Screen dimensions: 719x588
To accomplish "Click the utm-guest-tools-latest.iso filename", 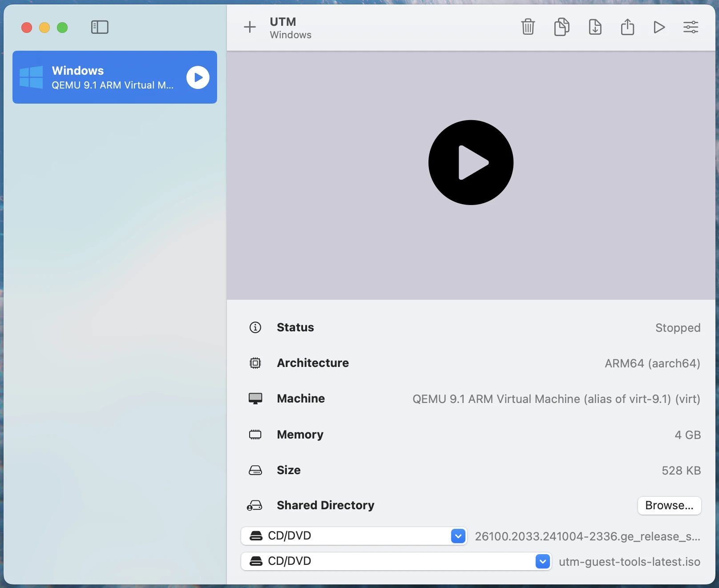I will [x=630, y=562].
